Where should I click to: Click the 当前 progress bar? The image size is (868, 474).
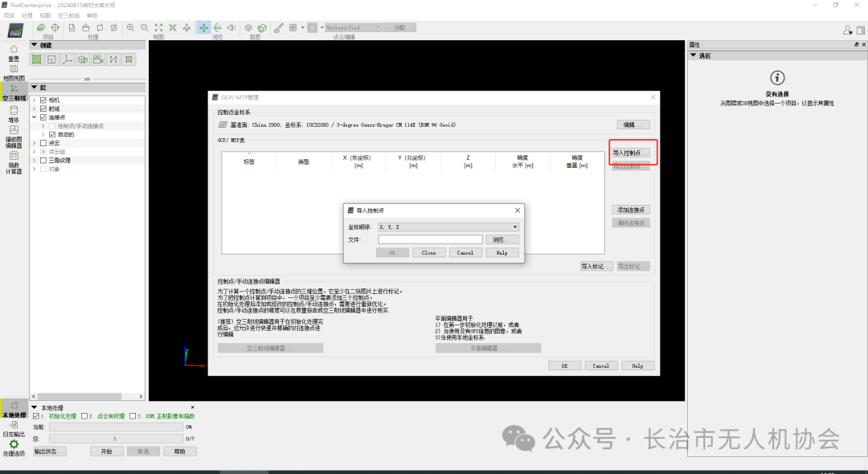pos(117,427)
